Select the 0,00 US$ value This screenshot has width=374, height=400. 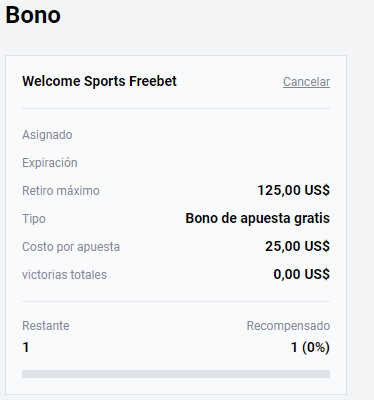point(302,274)
